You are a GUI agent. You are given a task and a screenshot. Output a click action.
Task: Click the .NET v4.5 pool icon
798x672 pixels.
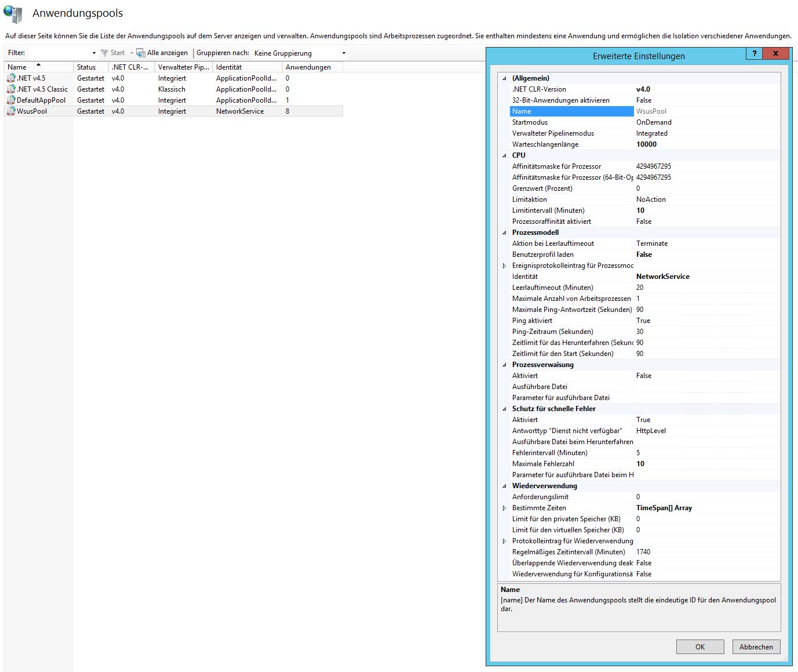coord(11,78)
